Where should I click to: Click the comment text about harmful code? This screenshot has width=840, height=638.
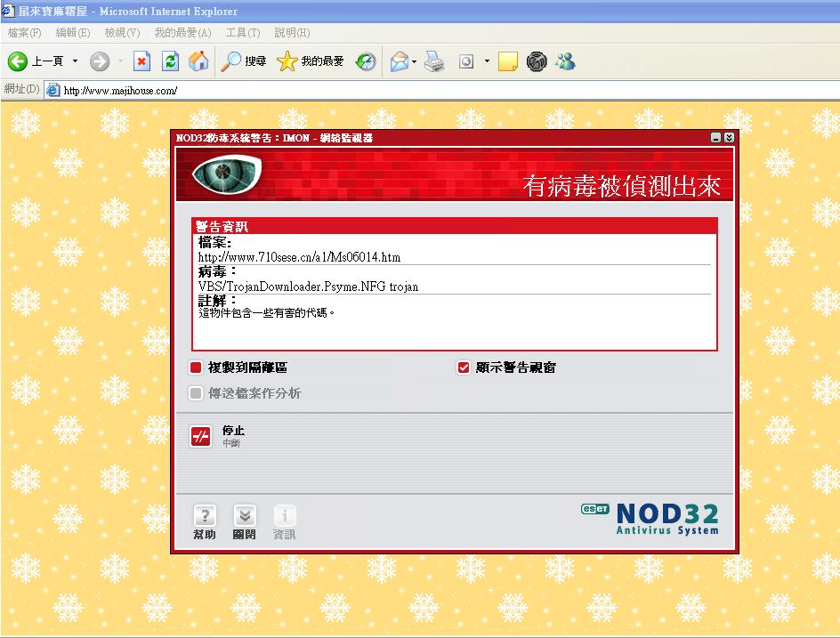click(x=266, y=313)
